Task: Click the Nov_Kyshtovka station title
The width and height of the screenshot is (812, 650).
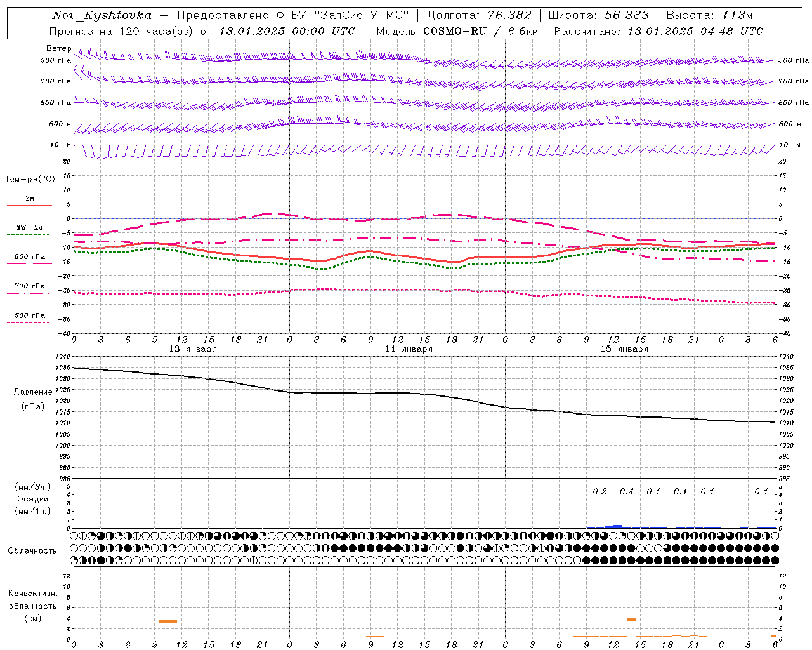Action: (102, 15)
